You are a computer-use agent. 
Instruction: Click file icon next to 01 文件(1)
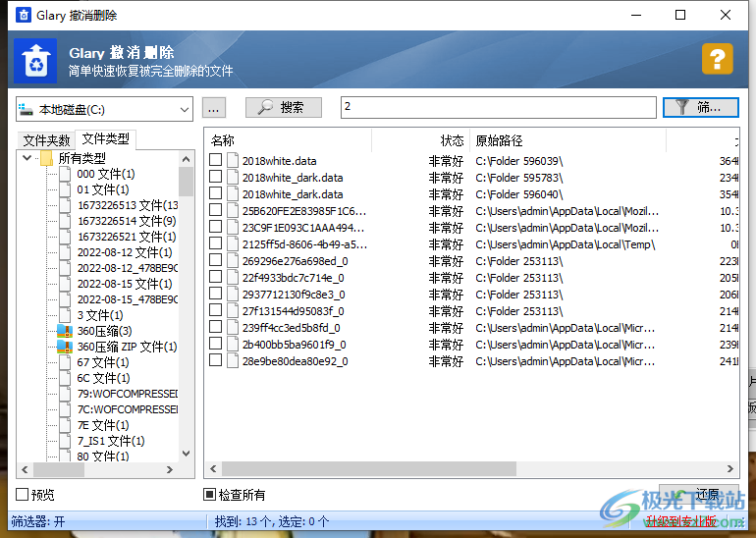point(65,189)
